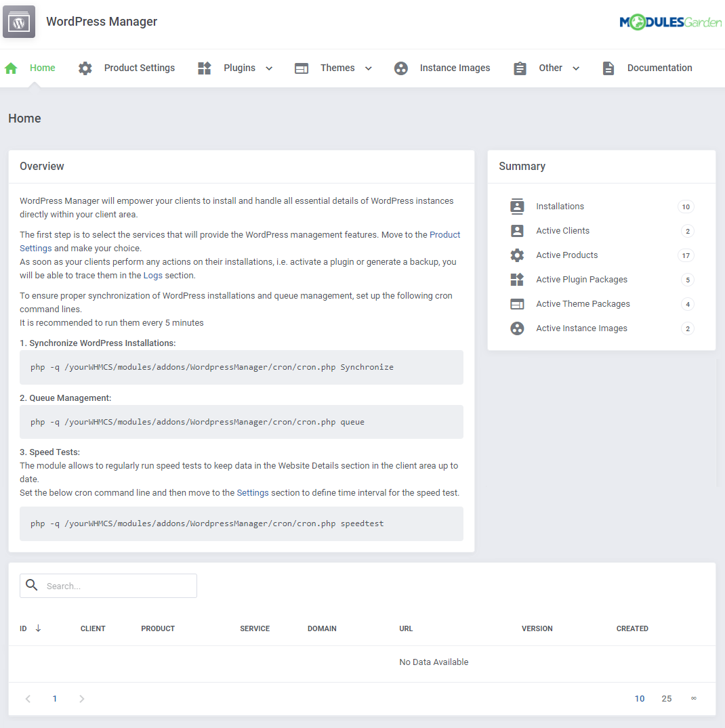
Task: Open the Home tab
Action: point(42,68)
